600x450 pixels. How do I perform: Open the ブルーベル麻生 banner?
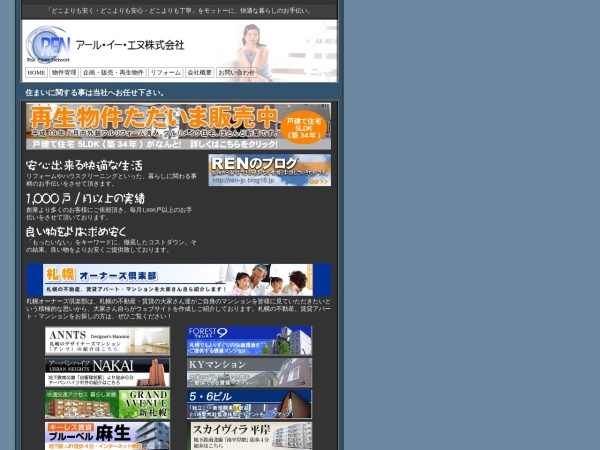pos(107,436)
